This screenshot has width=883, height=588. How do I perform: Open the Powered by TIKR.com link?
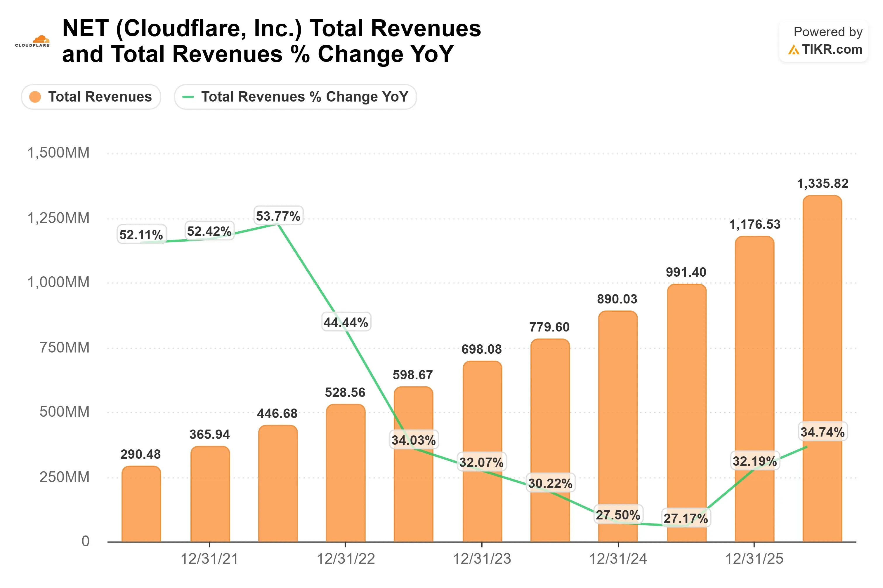[x=823, y=41]
